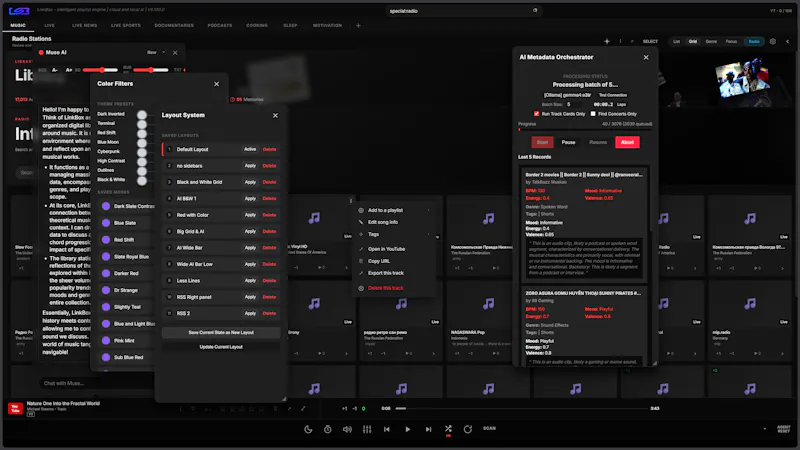This screenshot has height=450, width=800.
Task: Skip to the previous track
Action: (387, 429)
